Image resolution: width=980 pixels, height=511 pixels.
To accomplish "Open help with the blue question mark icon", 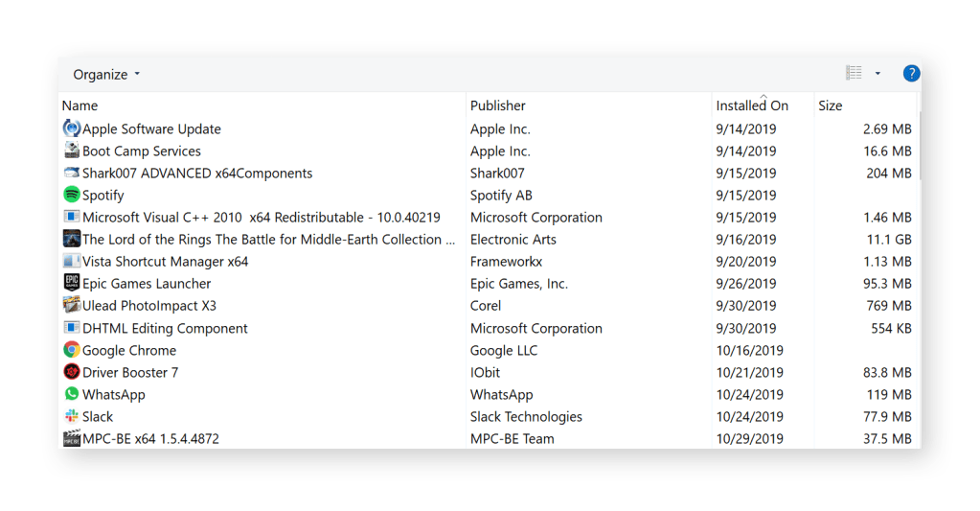I will tap(911, 74).
